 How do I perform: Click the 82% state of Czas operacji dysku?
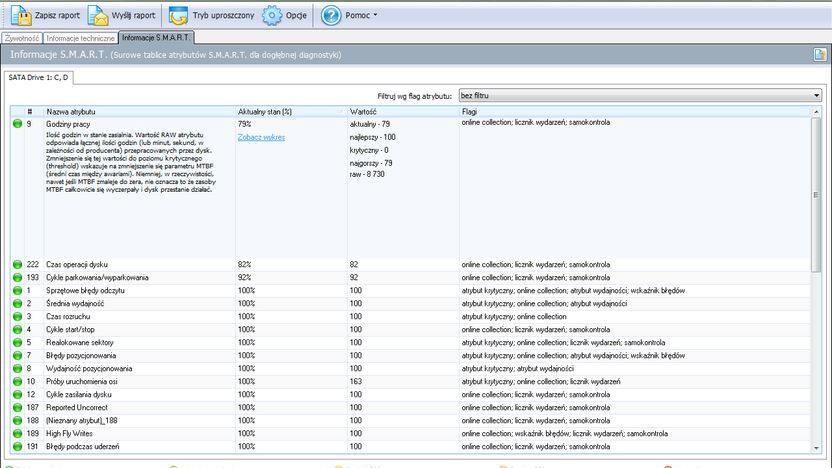click(245, 264)
